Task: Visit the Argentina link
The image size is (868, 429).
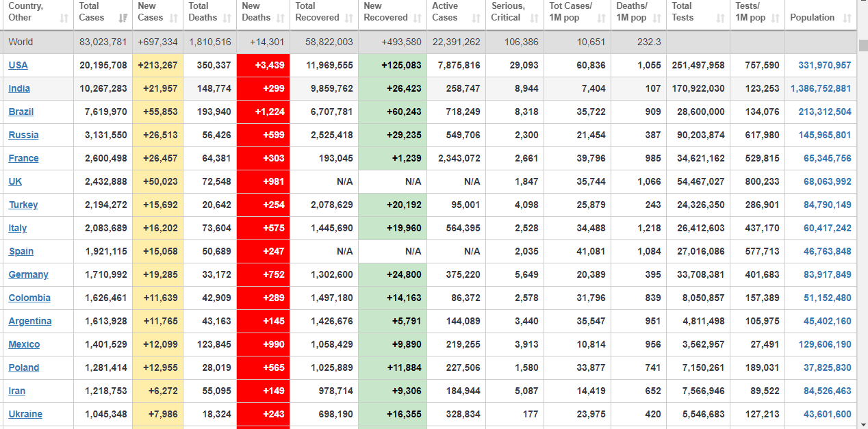Action: [30, 321]
